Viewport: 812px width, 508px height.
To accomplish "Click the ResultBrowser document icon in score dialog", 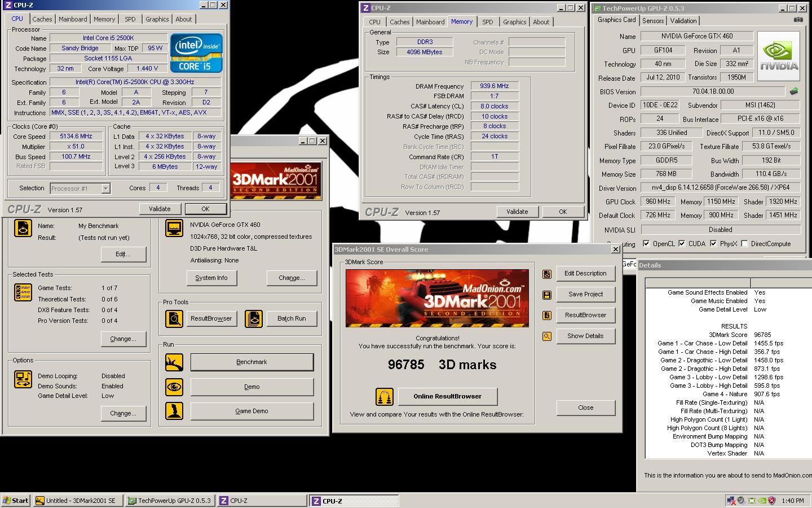I will click(x=546, y=316).
